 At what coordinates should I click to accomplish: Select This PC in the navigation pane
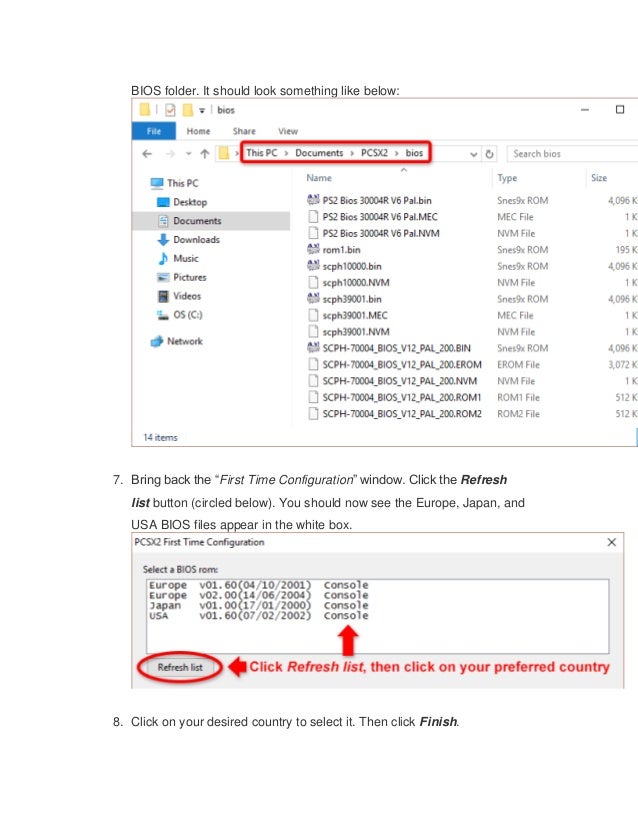[x=182, y=183]
